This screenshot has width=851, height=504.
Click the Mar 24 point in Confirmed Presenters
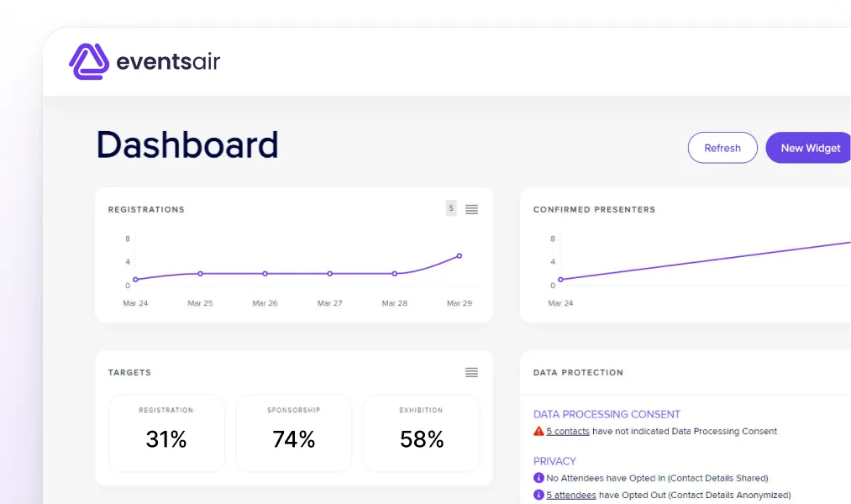click(560, 280)
